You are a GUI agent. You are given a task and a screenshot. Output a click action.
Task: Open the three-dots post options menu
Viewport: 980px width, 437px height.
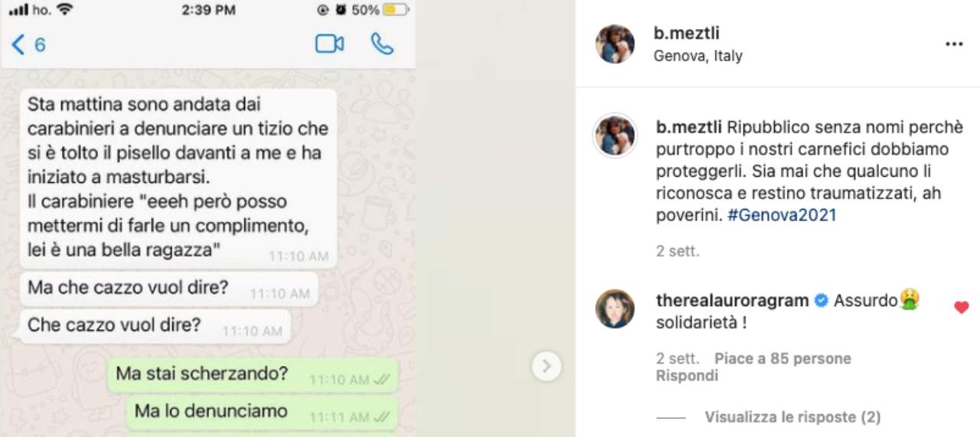(x=954, y=44)
